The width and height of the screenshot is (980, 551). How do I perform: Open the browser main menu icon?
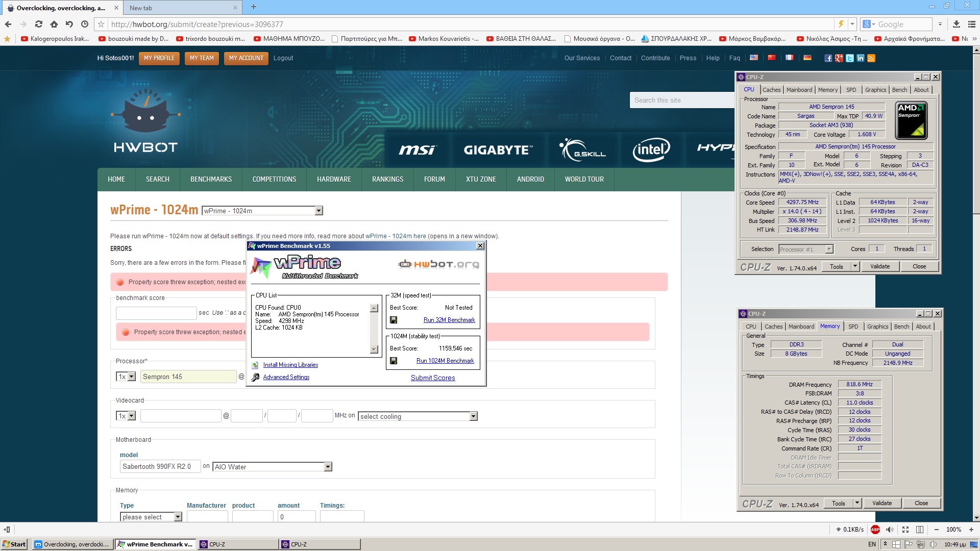971,24
